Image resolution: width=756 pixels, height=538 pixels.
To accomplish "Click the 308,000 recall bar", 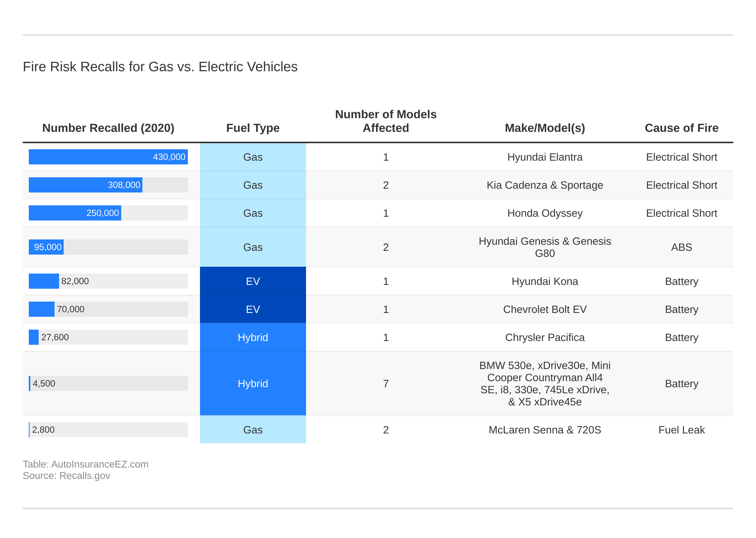I will coord(85,185).
